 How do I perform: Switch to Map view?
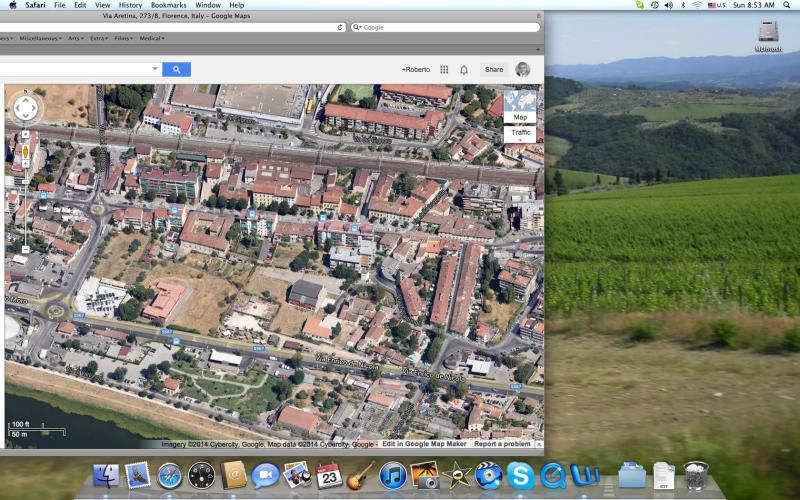coord(519,117)
